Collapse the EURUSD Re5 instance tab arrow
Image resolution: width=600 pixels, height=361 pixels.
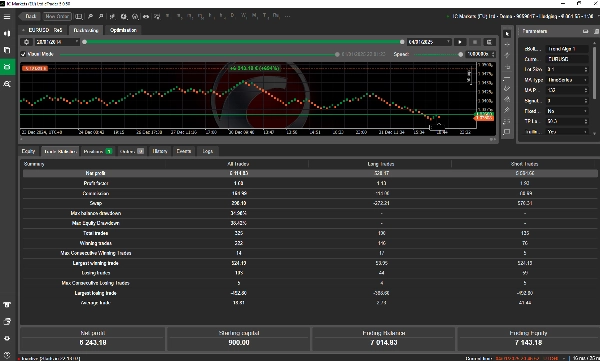(x=23, y=30)
